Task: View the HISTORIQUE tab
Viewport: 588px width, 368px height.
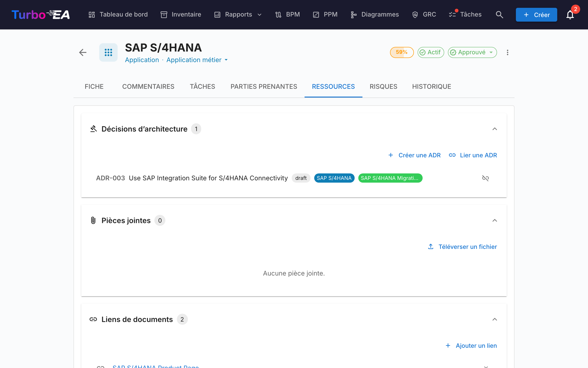Action: click(432, 86)
